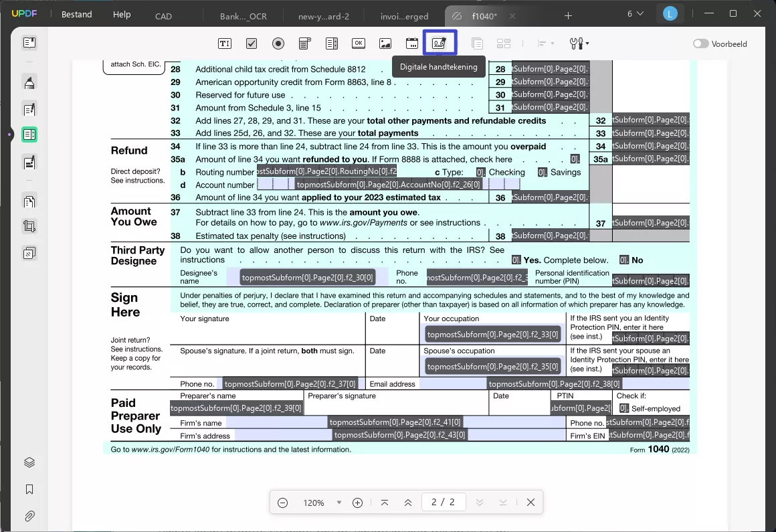The height and width of the screenshot is (532, 776).
Task: Select the Preparer's name field f2_39
Action: pos(237,408)
